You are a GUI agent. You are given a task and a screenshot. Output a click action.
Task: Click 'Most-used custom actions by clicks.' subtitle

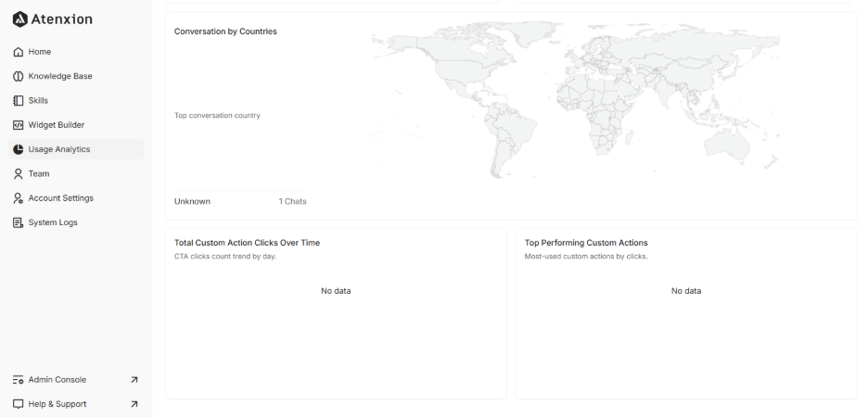tap(586, 256)
